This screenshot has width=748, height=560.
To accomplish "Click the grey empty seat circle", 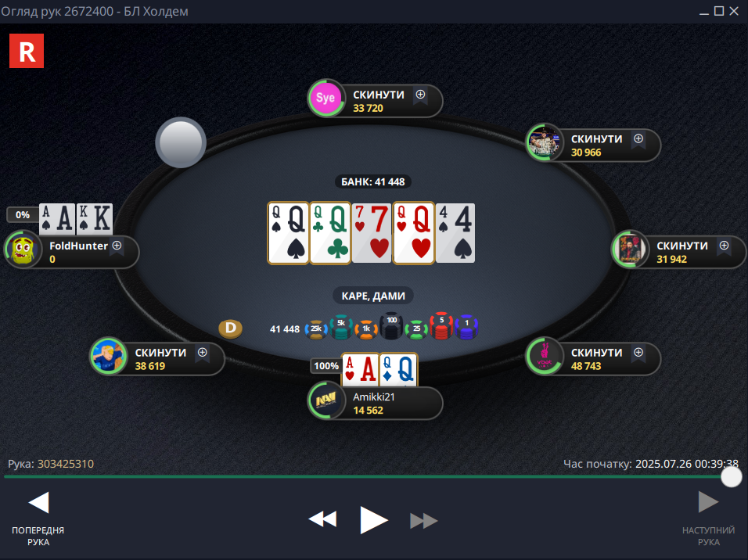I will pyautogui.click(x=181, y=142).
